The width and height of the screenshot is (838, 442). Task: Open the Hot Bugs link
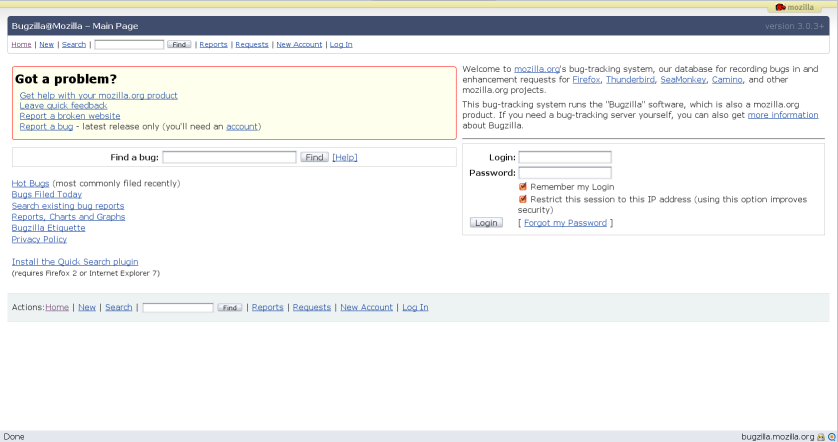pyautogui.click(x=30, y=184)
